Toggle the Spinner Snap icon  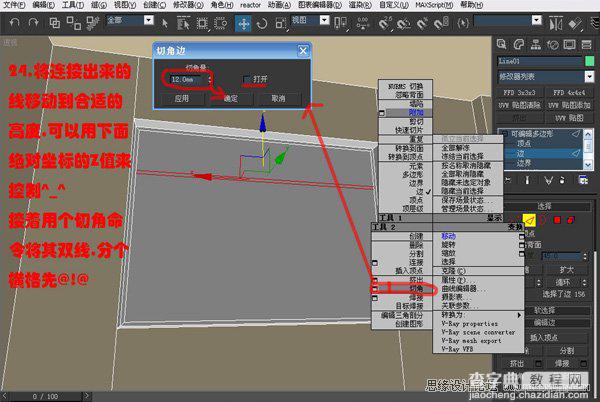pyautogui.click(x=441, y=24)
